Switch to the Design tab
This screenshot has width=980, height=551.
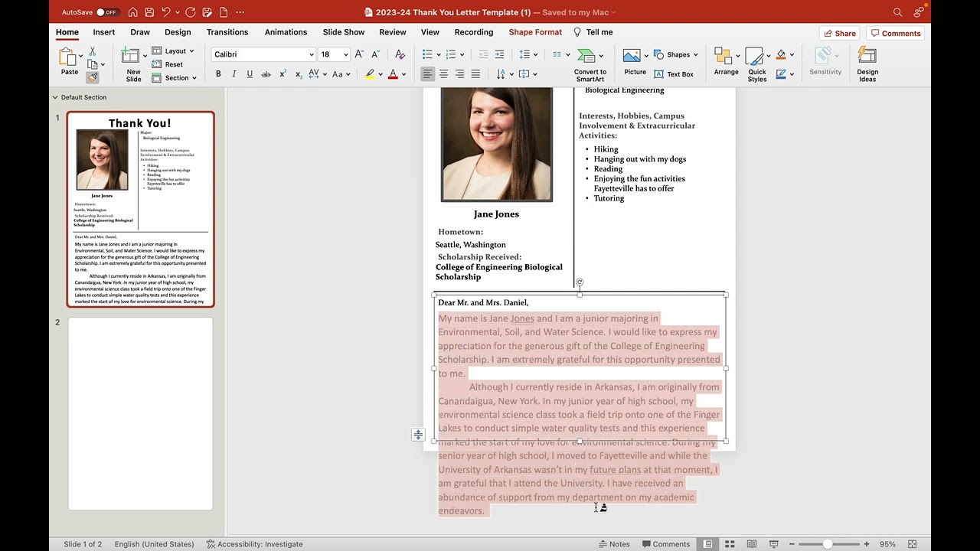[178, 32]
